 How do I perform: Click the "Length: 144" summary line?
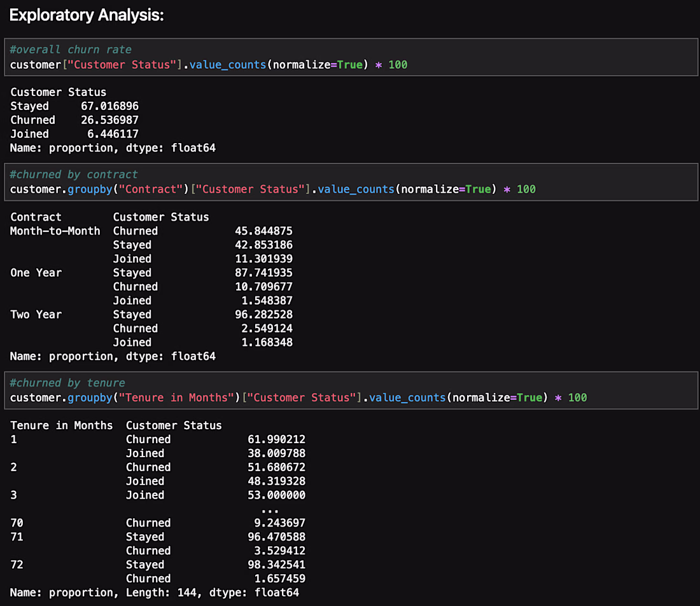pos(155,593)
